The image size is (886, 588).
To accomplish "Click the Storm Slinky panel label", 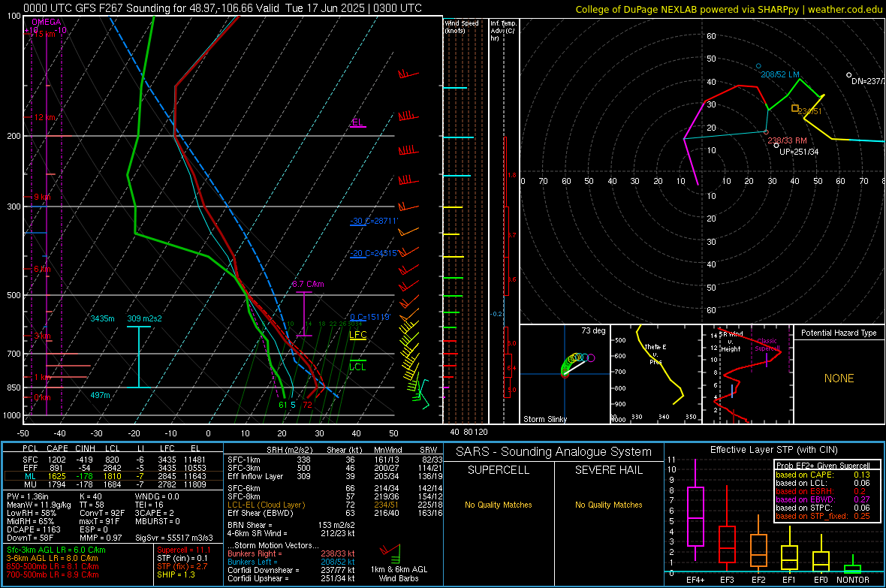I will (x=544, y=419).
